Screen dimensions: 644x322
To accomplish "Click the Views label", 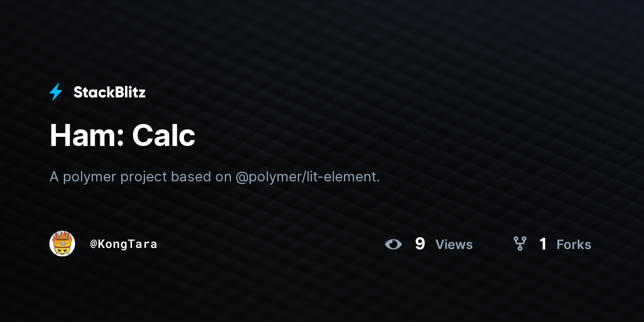I will coord(454,245).
